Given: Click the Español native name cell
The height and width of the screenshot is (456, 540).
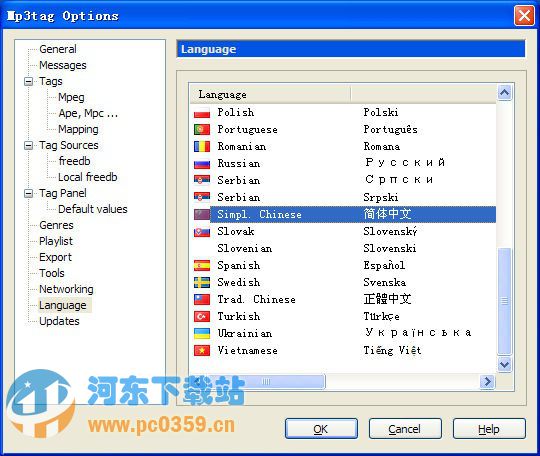Looking at the screenshot, I should pos(384,266).
